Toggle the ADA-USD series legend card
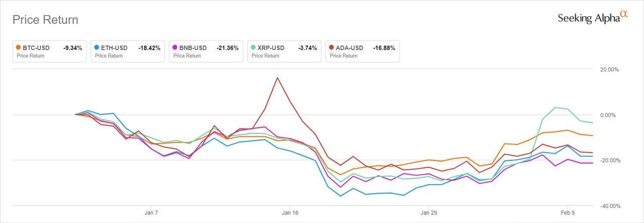This screenshot has height=223, width=644. (x=363, y=51)
